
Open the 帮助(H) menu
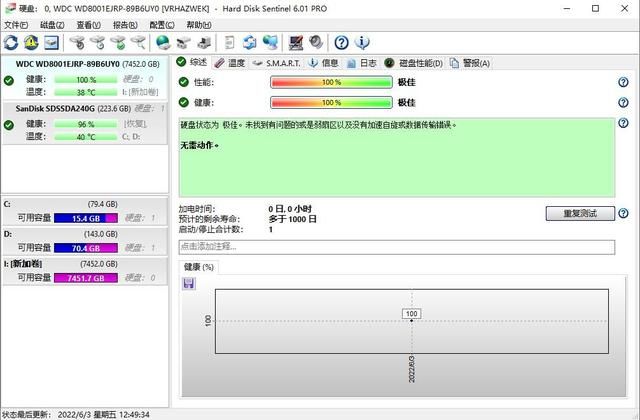coord(199,25)
